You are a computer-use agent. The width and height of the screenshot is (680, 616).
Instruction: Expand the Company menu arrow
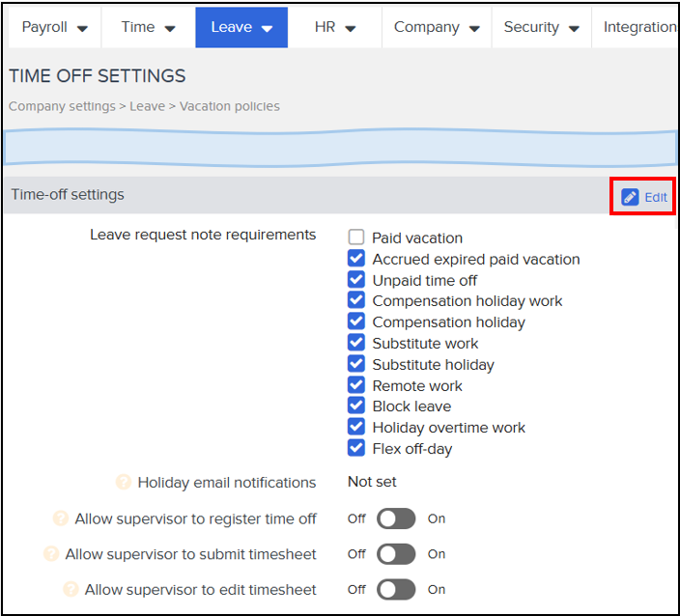pyautogui.click(x=475, y=29)
